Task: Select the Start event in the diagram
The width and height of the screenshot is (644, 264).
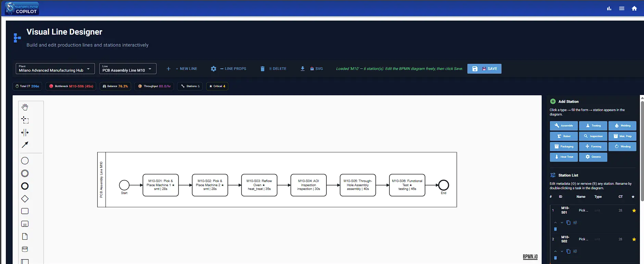Action: click(124, 185)
